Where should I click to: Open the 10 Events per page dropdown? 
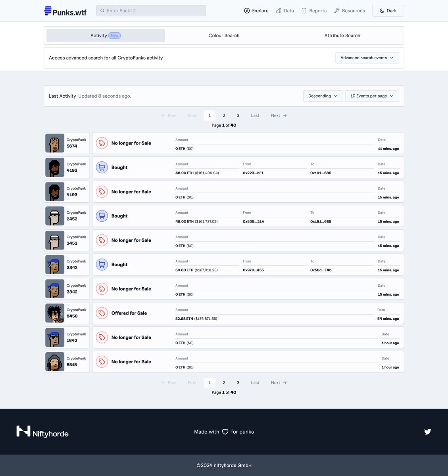coord(372,96)
